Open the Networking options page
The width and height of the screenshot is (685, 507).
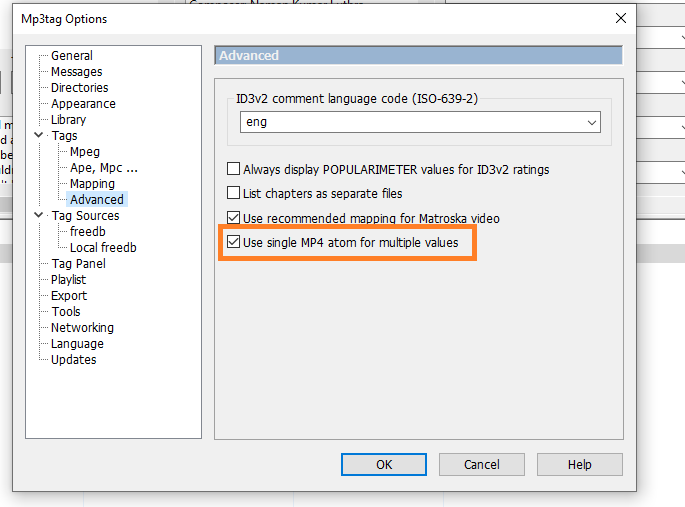(82, 328)
